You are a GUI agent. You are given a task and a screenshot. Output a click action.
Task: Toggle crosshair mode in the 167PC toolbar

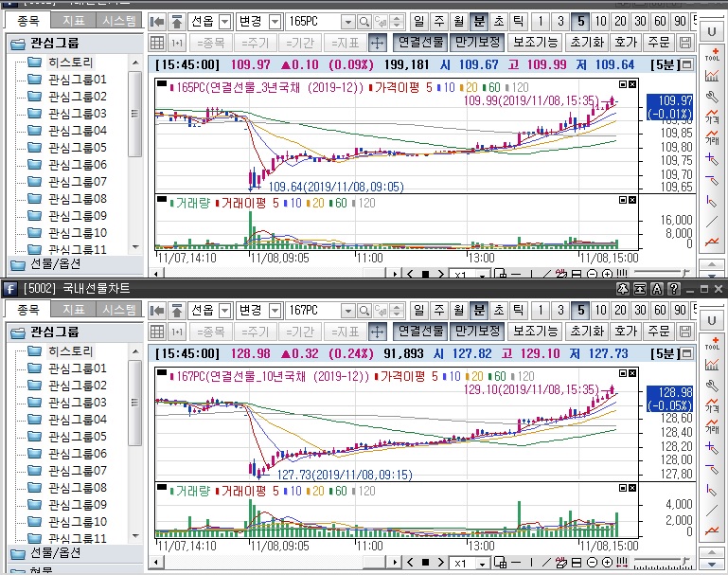pyautogui.click(x=377, y=332)
